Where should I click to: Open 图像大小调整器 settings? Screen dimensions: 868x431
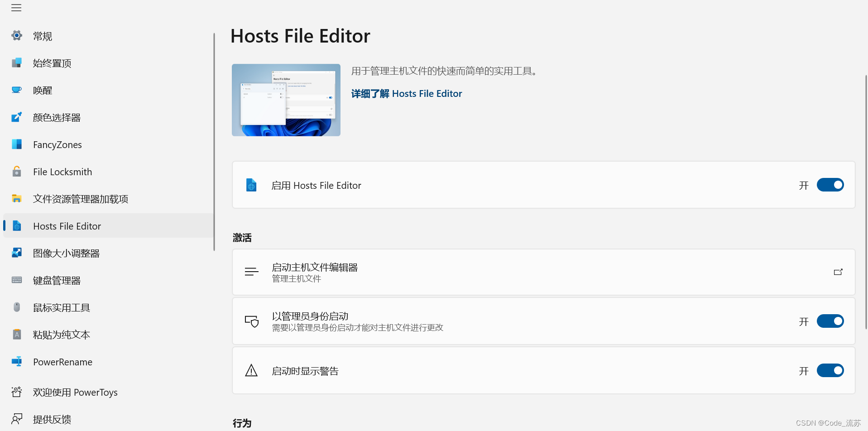click(x=108, y=253)
